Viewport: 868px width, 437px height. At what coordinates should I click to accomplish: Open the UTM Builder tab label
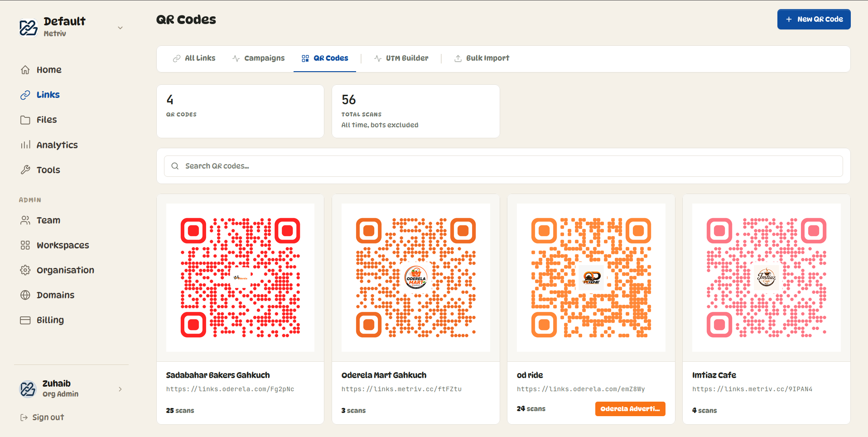[x=407, y=58]
